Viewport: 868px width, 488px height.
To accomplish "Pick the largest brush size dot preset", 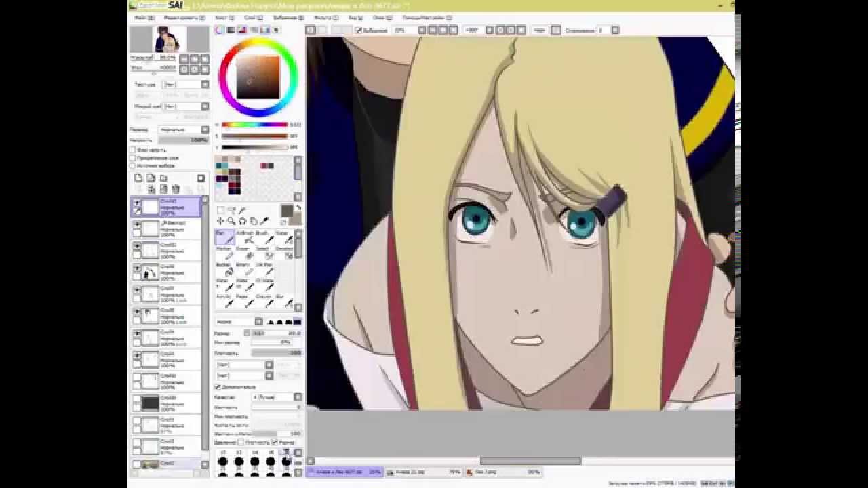I will pyautogui.click(x=286, y=462).
